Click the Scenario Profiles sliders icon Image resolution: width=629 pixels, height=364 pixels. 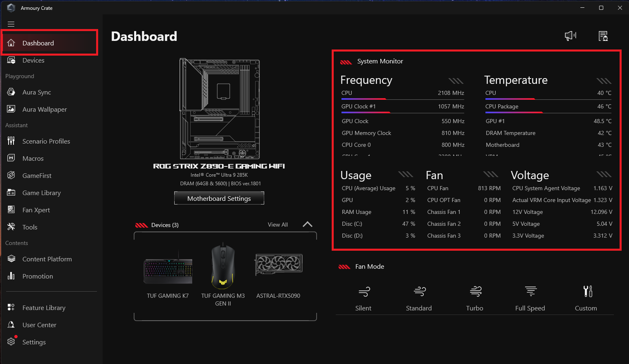point(11,141)
